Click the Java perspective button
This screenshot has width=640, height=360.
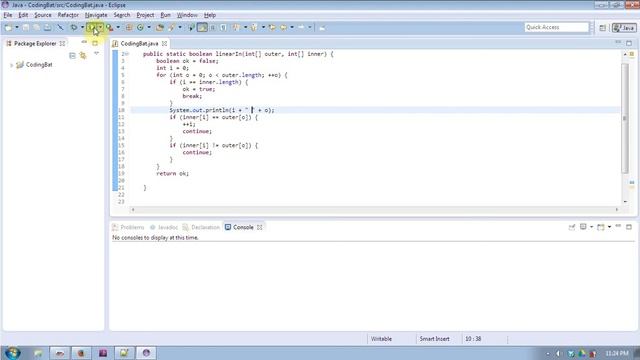[x=624, y=28]
